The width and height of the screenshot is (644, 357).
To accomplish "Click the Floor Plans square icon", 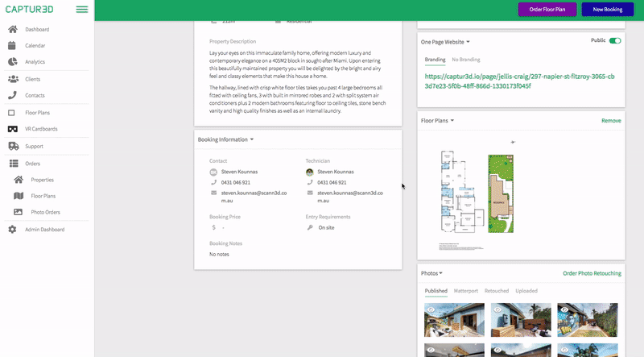I will [11, 113].
